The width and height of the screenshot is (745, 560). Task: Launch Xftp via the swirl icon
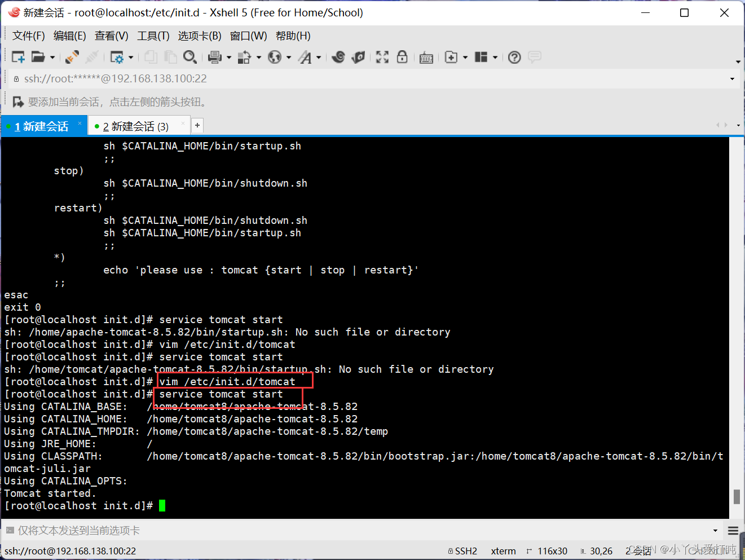[x=338, y=57]
